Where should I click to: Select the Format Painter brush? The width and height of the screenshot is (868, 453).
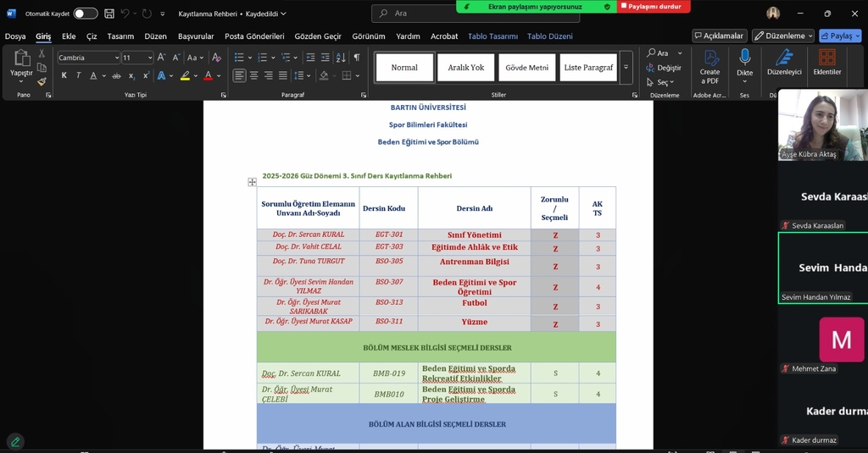click(42, 81)
